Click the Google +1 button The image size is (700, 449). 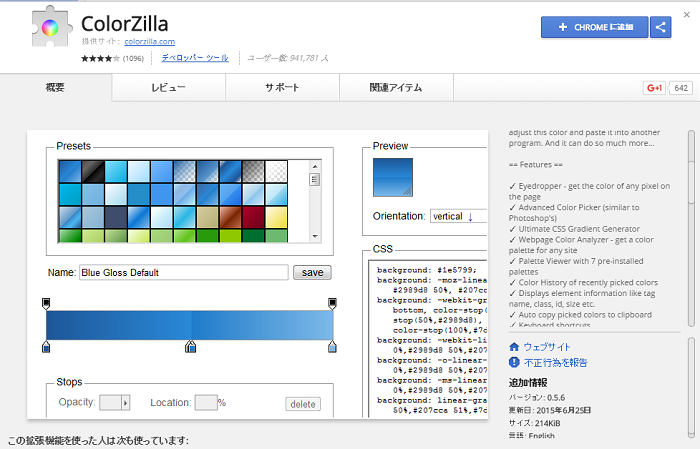tap(654, 88)
